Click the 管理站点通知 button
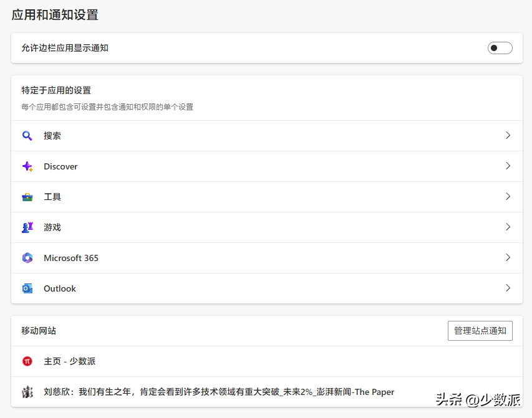The height and width of the screenshot is (418, 532). (480, 331)
